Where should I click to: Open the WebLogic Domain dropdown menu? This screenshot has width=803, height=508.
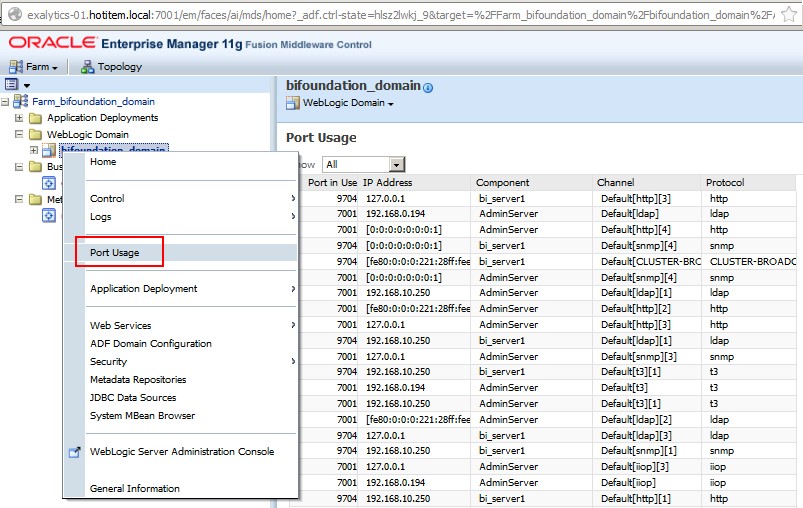348,103
